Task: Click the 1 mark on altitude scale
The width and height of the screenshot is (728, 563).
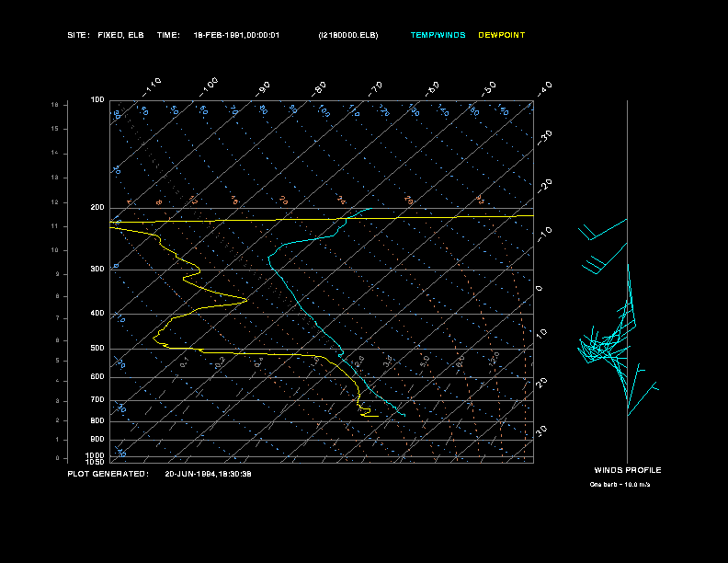Action: tap(58, 440)
